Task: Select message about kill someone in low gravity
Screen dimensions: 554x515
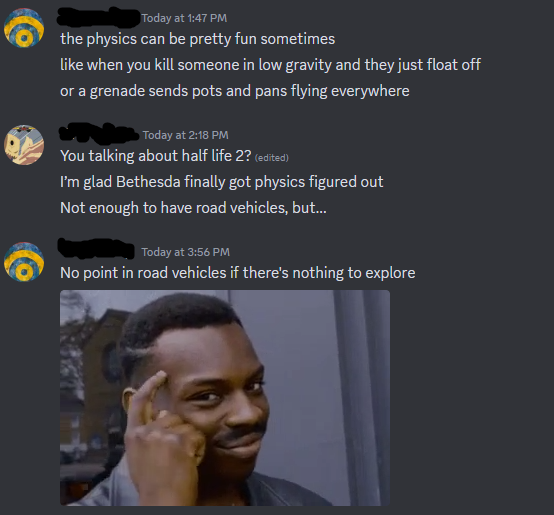Action: point(270,65)
